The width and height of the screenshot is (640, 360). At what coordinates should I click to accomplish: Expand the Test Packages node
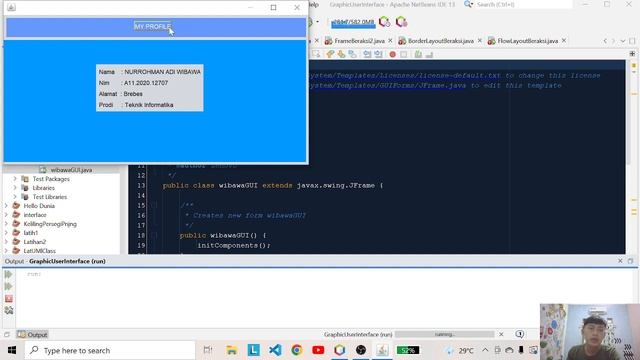coord(15,179)
